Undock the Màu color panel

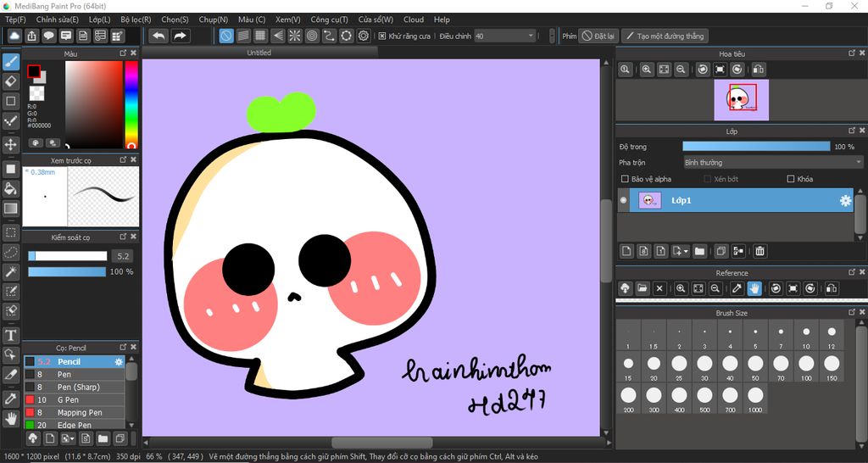coord(123,53)
